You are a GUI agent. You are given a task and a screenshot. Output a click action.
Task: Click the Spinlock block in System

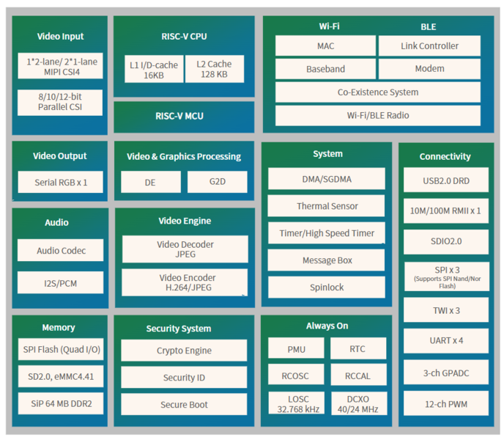pos(326,287)
